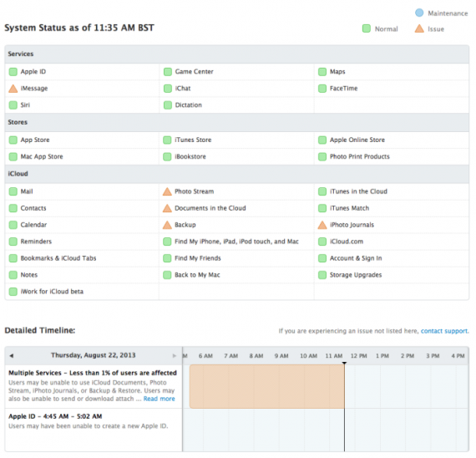
Task: Click the issue triangle for Documents in the Cloud
Action: (167, 208)
